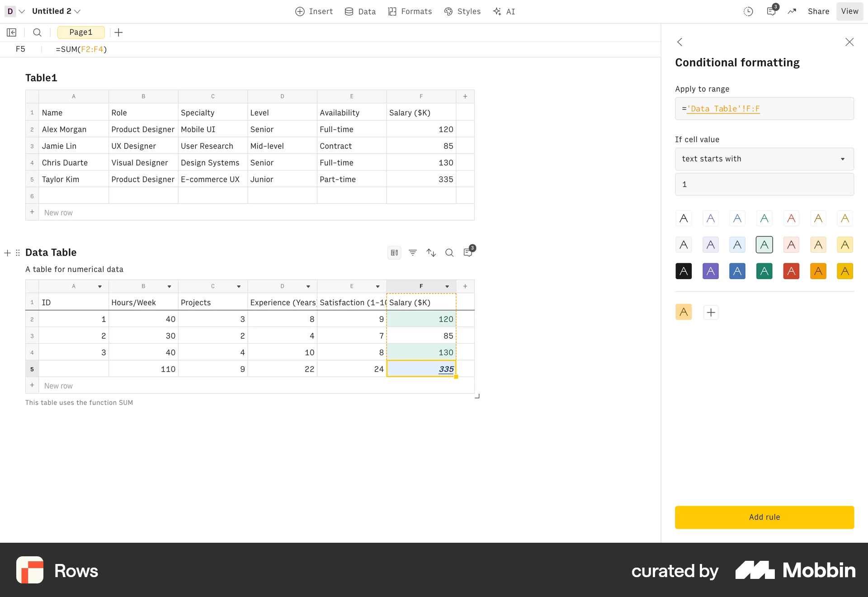This screenshot has height=597, width=868.
Task: Open notifications comment icon showing 3
Action: pyautogui.click(x=772, y=11)
